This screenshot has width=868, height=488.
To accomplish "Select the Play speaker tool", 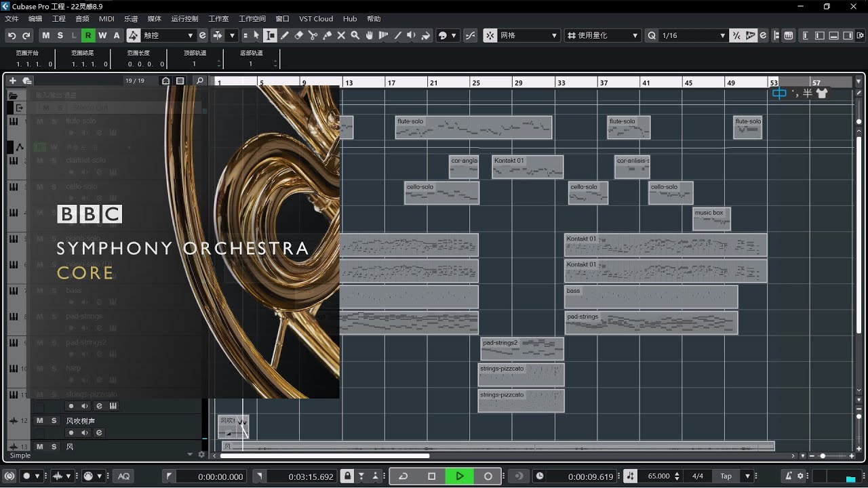I will point(412,35).
